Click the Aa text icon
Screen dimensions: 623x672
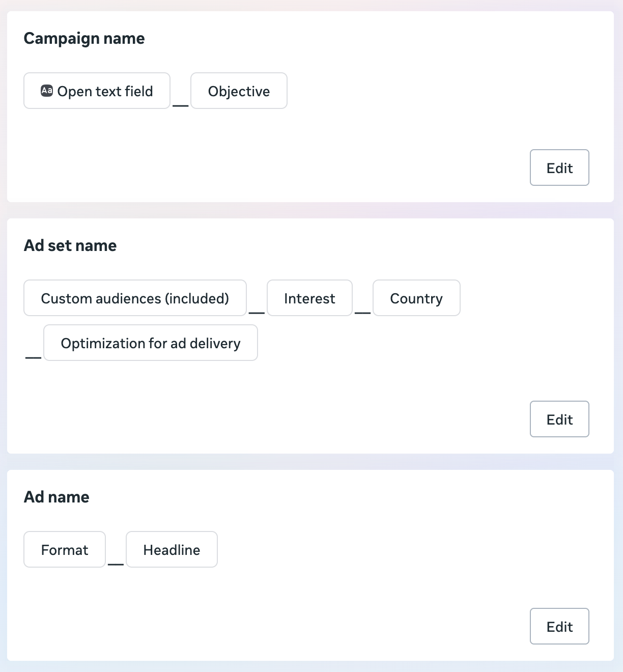click(47, 91)
